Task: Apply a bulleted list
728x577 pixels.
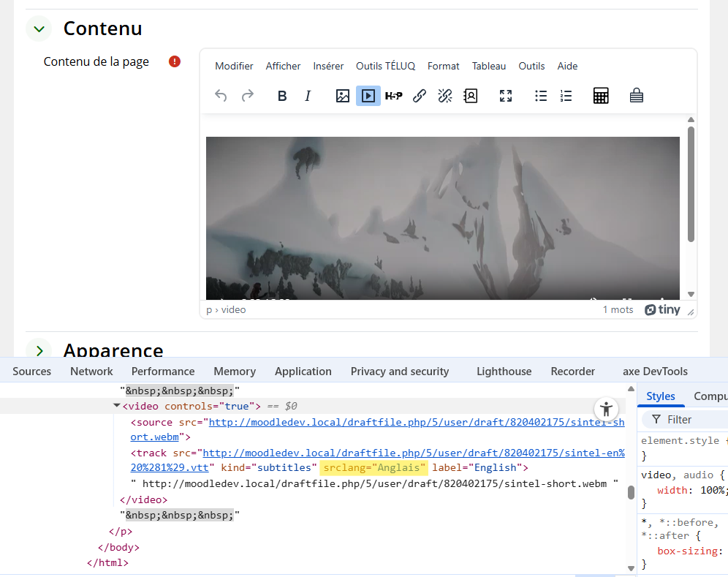Action: point(541,96)
